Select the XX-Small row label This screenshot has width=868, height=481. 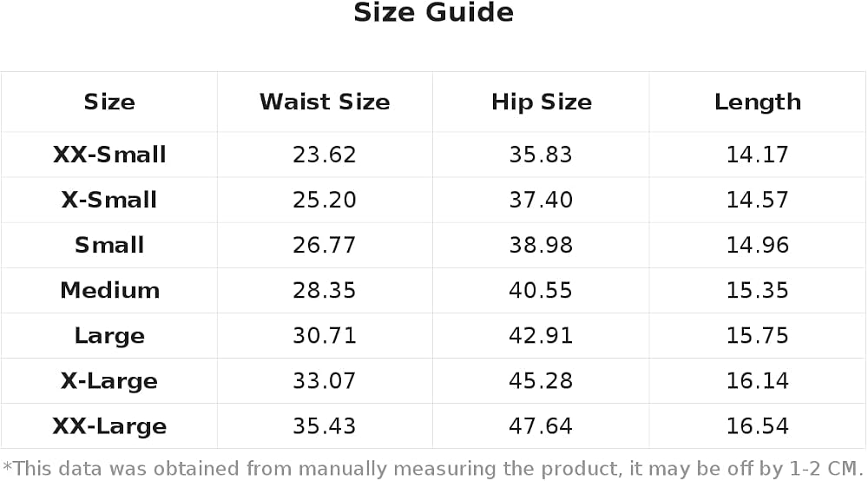(109, 155)
